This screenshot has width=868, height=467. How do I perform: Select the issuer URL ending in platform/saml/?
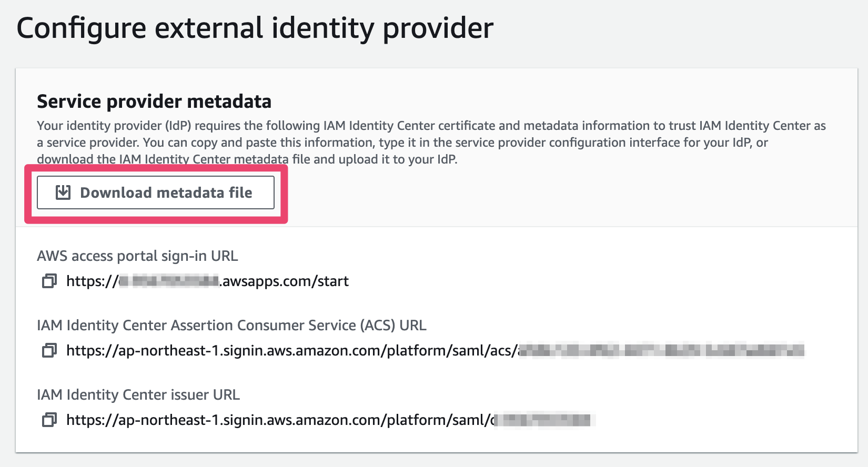coord(330,420)
